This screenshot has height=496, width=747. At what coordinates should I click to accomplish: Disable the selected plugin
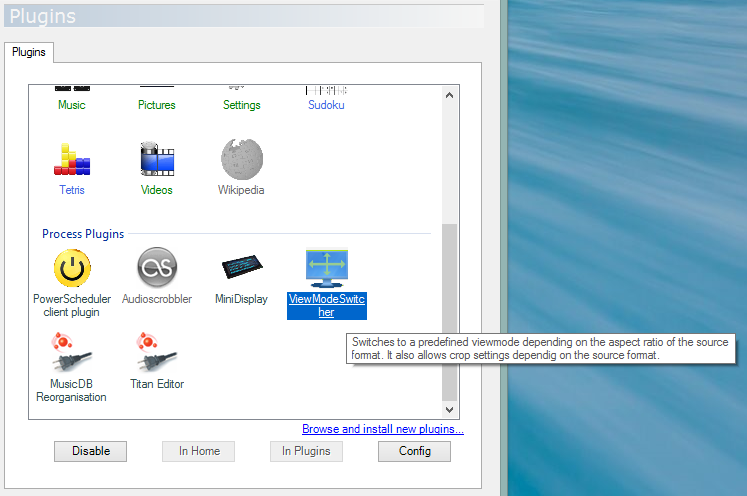91,451
